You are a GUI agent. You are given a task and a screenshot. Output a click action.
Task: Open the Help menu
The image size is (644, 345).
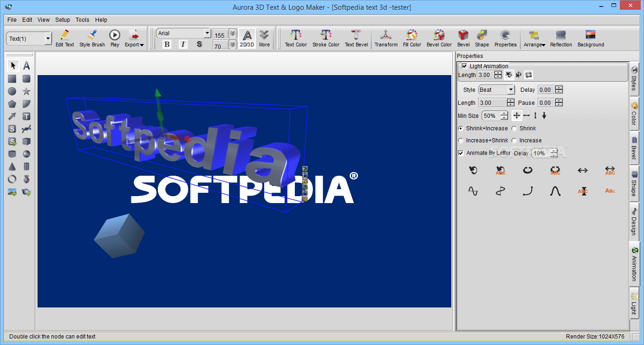[x=101, y=20]
